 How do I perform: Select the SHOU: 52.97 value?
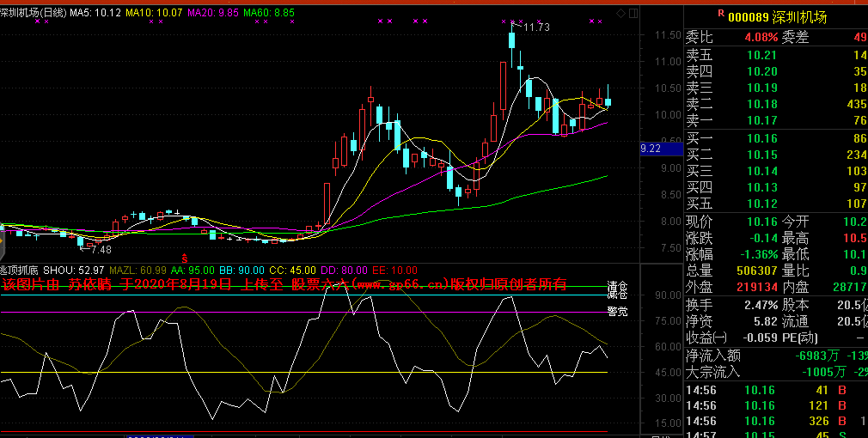pyautogui.click(x=74, y=271)
